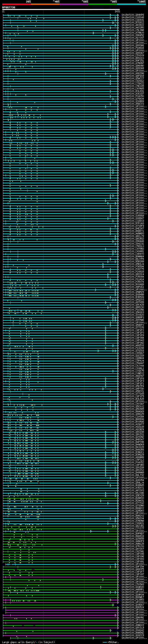The height and width of the screenshot is (644, 148).
Task: Click hit label UniRef100_C5LSN8
Action: click(133, 30)
